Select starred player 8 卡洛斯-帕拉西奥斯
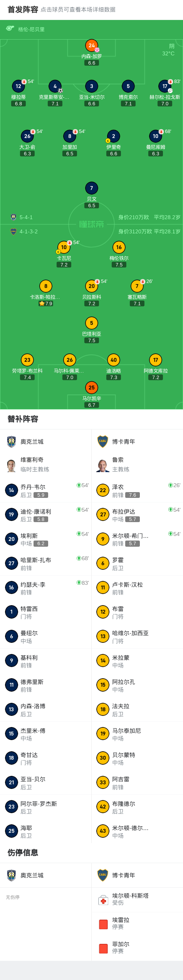Image resolution: width=183 pixels, height=980 pixels. point(46,286)
